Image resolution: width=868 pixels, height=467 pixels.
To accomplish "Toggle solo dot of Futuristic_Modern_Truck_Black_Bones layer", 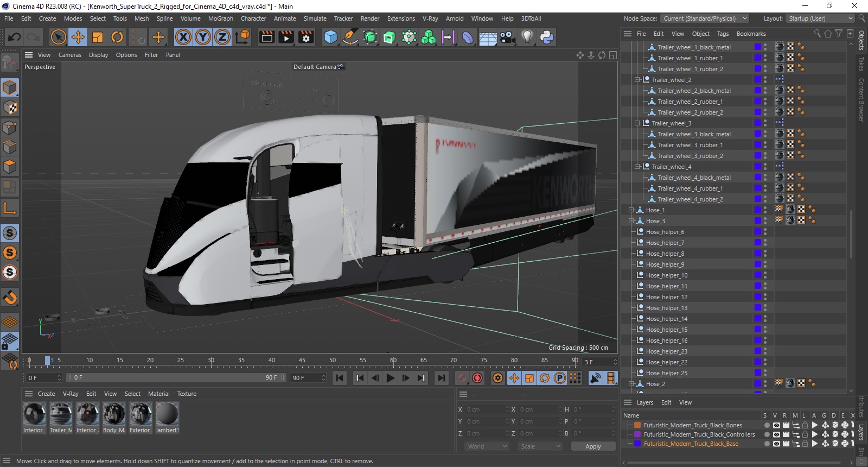I will [767, 425].
